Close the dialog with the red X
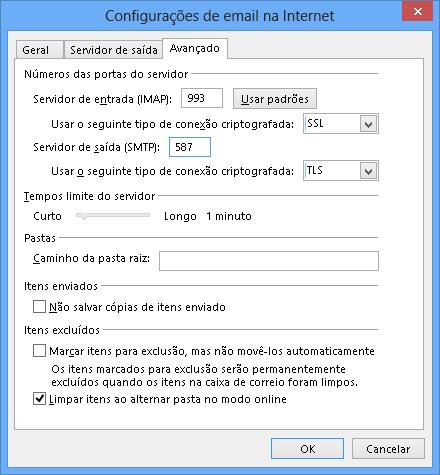The image size is (440, 475). pos(417,12)
